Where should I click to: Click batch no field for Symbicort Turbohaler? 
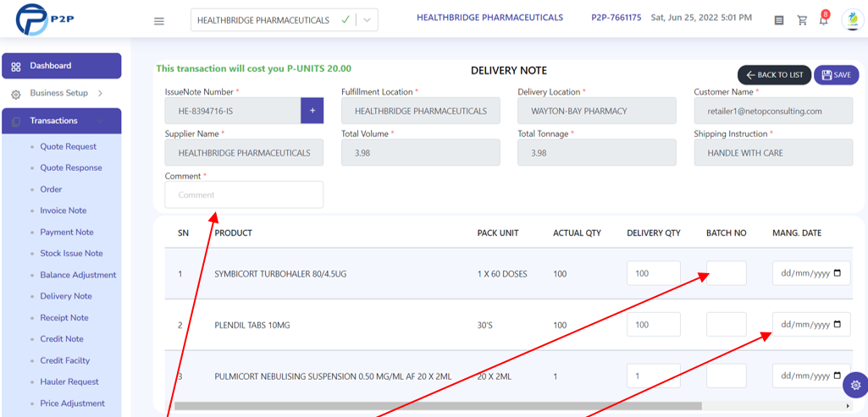tap(727, 273)
